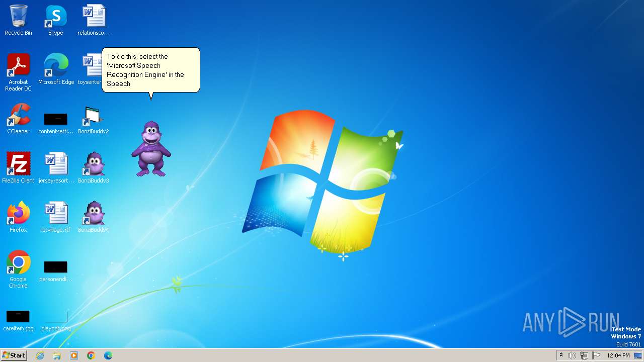Click the purple BonziBuddy gorilla character
This screenshot has width=644, height=362.
click(151, 149)
